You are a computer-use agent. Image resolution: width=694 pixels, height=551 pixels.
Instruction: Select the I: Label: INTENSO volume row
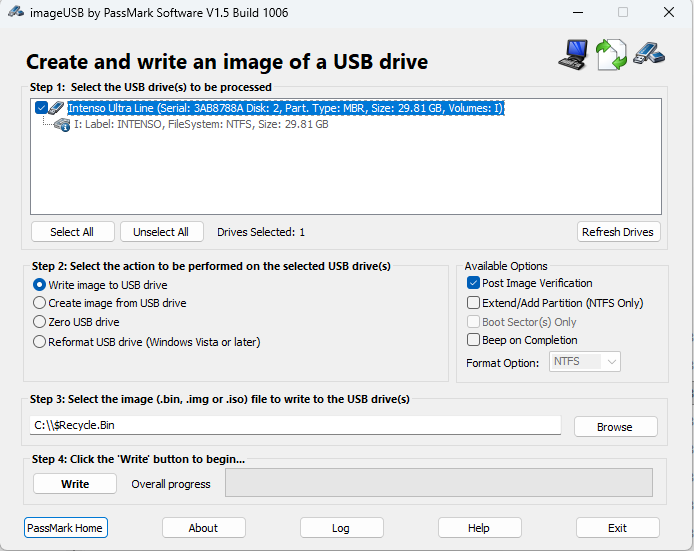pyautogui.click(x=201, y=124)
